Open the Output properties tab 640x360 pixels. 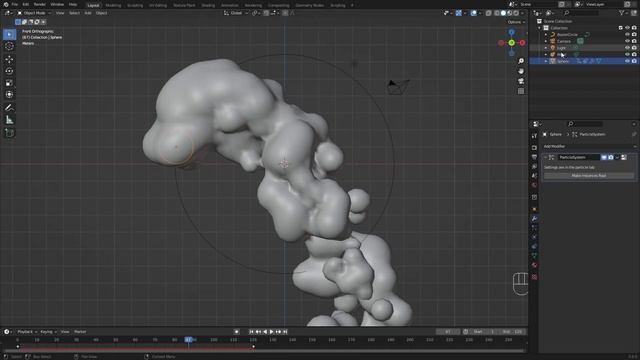pyautogui.click(x=534, y=157)
